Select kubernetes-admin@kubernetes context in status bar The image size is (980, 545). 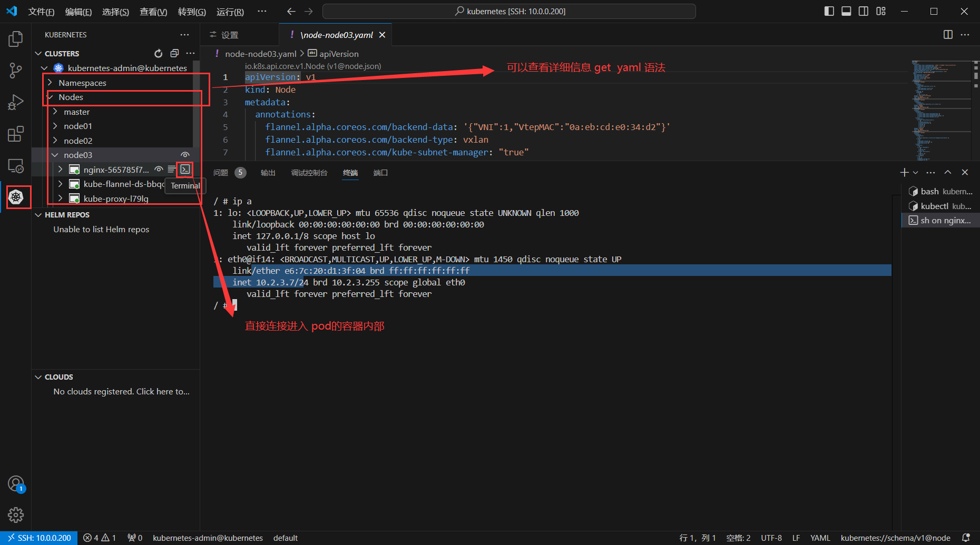point(208,538)
